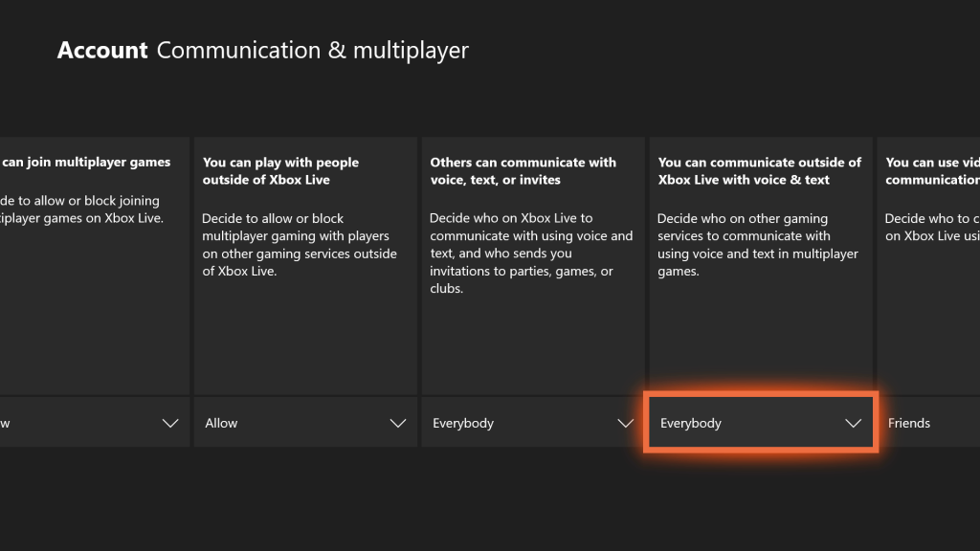Click the 'Communication & multiplayer' page title

[313, 50]
